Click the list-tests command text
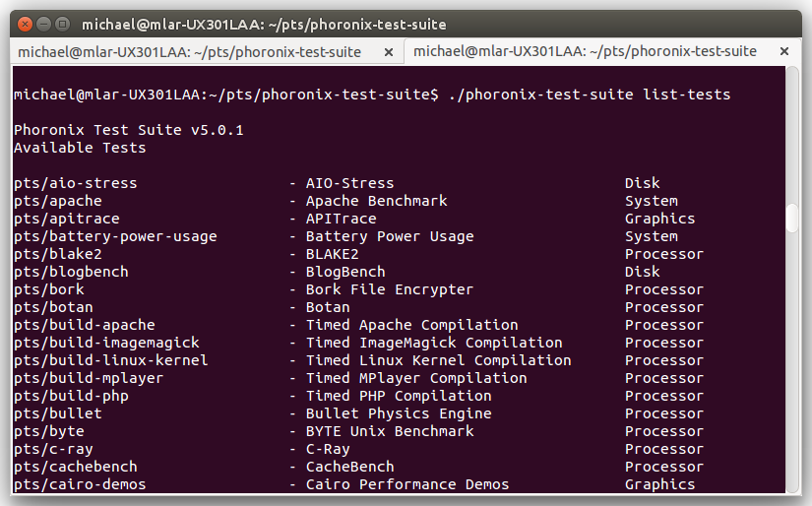This screenshot has height=506, width=812. point(687,95)
